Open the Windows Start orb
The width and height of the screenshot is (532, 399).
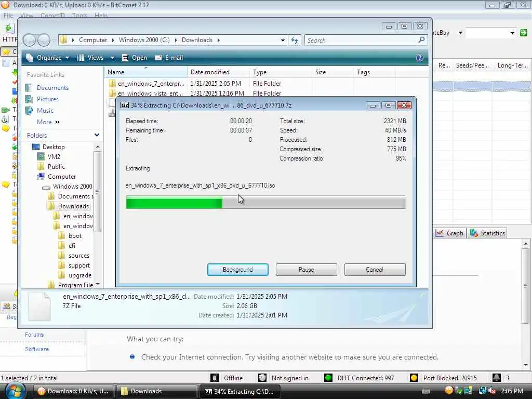click(x=15, y=391)
